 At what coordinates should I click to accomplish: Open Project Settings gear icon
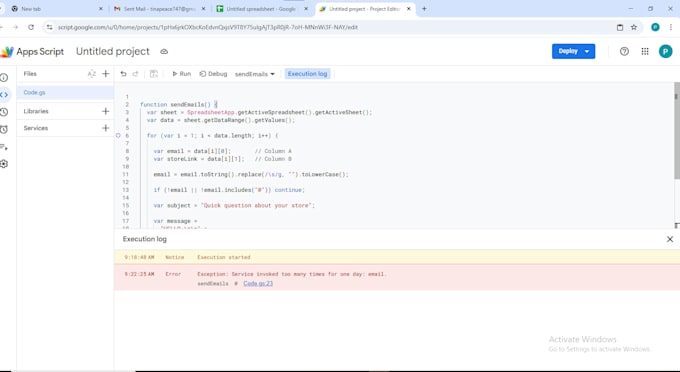(x=4, y=164)
